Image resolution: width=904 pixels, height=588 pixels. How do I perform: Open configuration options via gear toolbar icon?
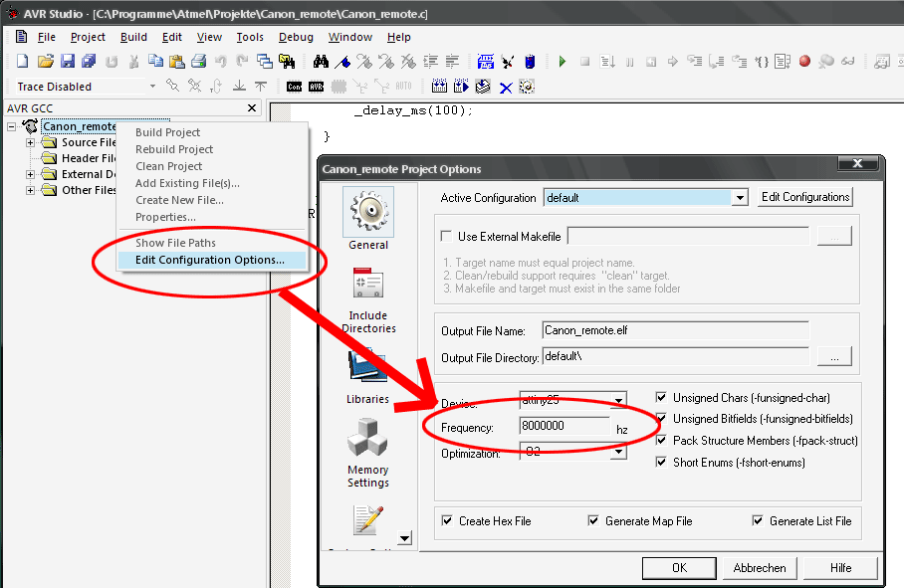click(x=527, y=87)
